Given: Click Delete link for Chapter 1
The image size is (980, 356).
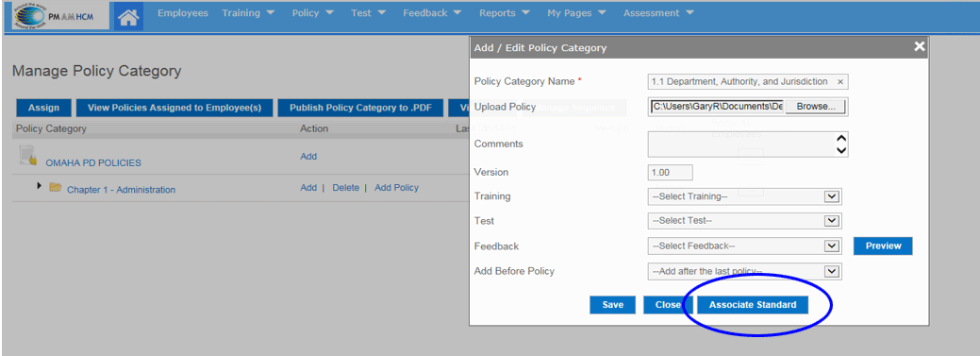Looking at the screenshot, I should pos(345,188).
